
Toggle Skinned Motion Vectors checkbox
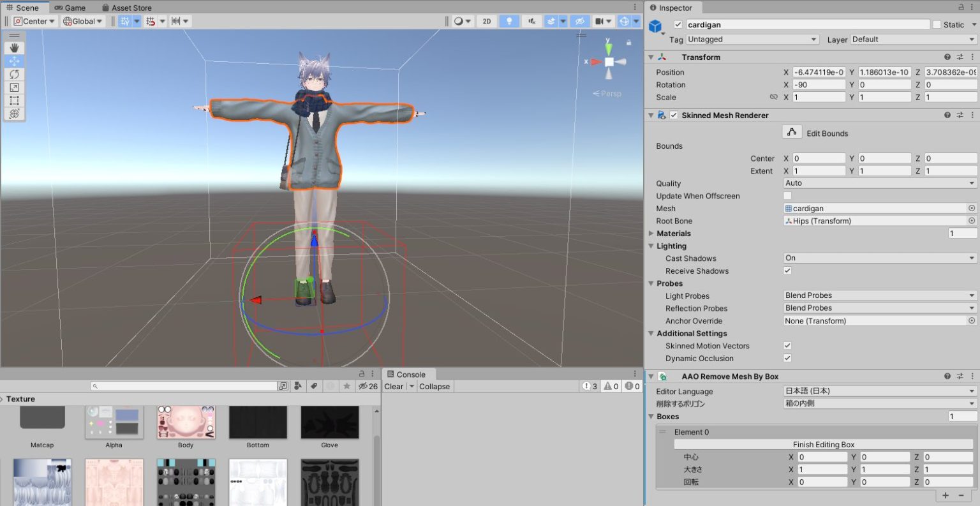[x=787, y=345]
